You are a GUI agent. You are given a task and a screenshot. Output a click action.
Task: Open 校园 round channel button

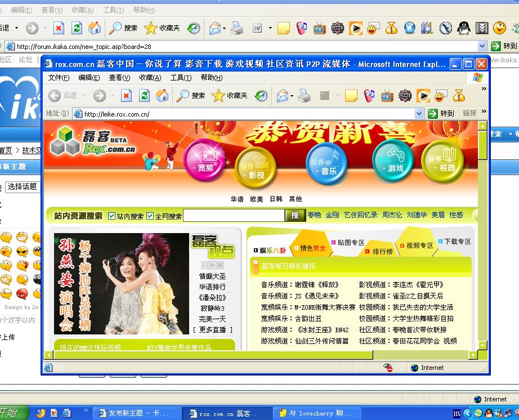[x=442, y=160]
